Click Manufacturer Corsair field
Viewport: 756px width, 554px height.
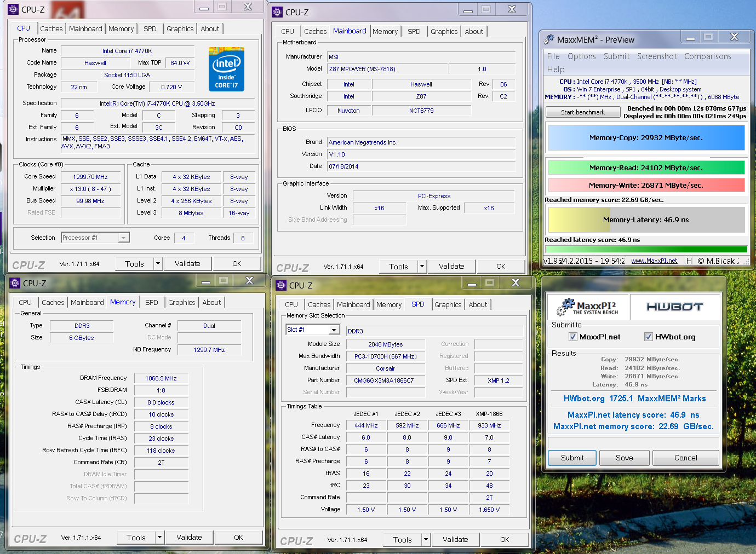coord(386,368)
